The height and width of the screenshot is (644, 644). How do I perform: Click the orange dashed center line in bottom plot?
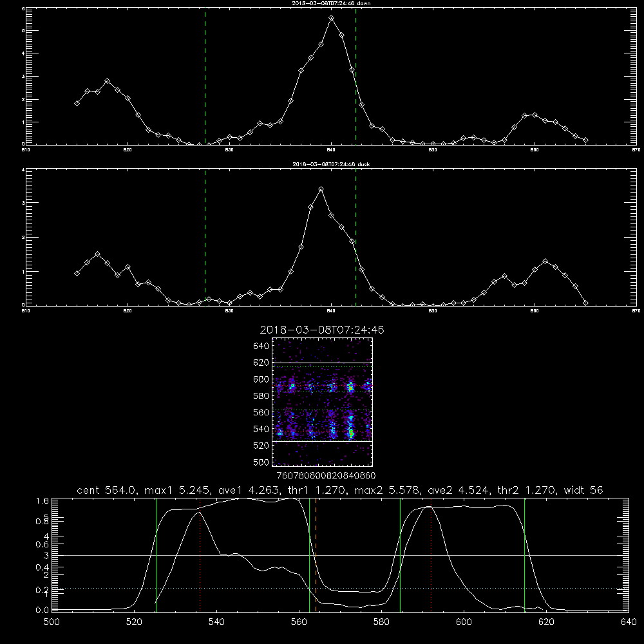pos(316,555)
